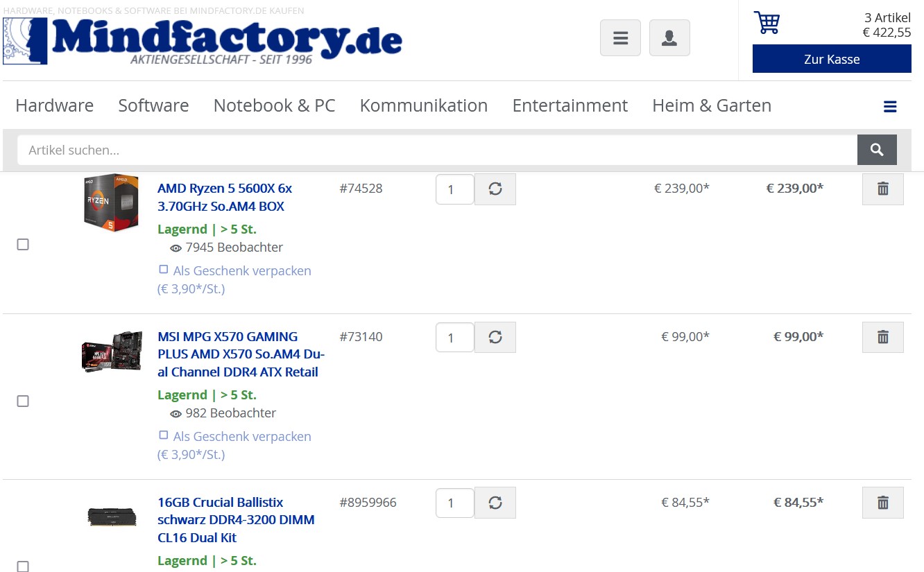
Task: Delete Crucial Ballistix RAM with trash icon
Action: [883, 503]
